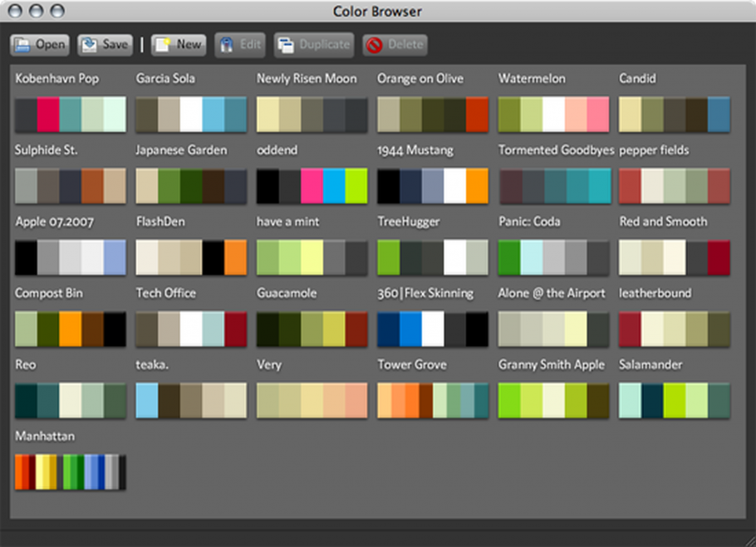Pick the Japanese Garden palette strip

point(191,186)
